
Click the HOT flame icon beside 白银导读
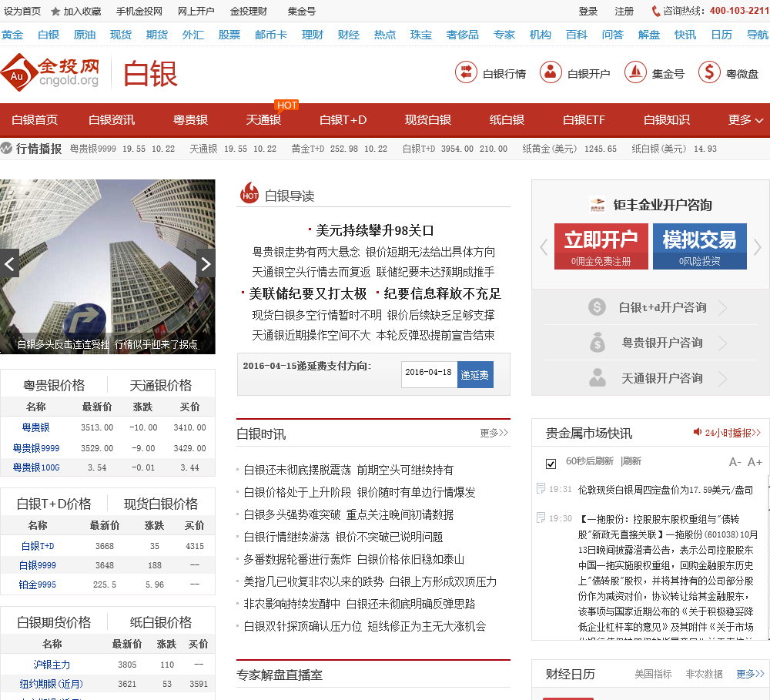[x=249, y=193]
